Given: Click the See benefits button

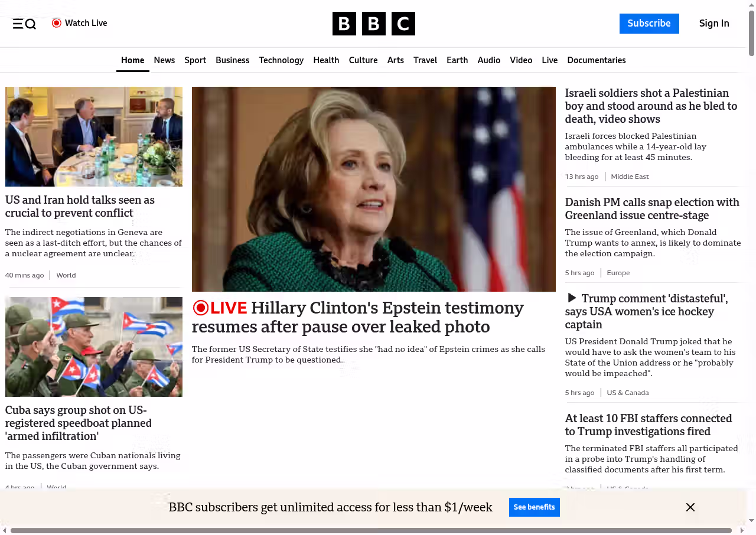Looking at the screenshot, I should (534, 507).
